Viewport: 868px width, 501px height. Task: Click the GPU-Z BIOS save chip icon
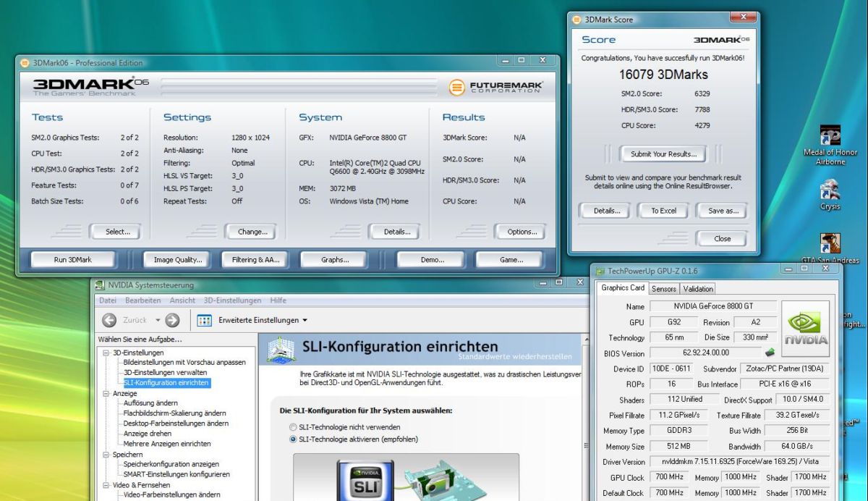coord(771,353)
